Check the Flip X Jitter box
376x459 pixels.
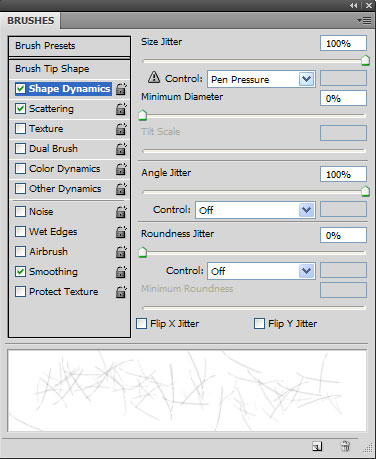point(141,323)
